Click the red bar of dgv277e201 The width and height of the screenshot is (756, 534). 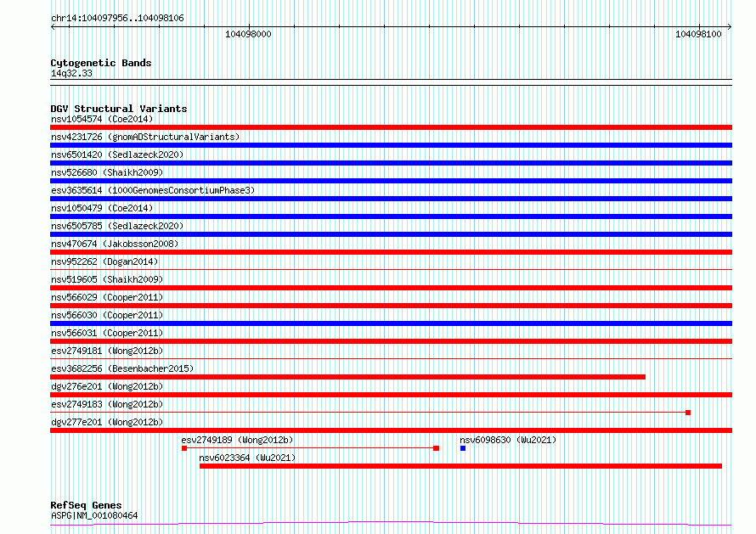pos(391,430)
